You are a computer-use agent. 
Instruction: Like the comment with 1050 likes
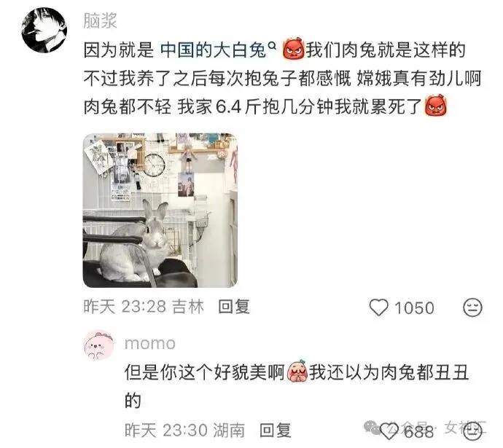tap(379, 307)
